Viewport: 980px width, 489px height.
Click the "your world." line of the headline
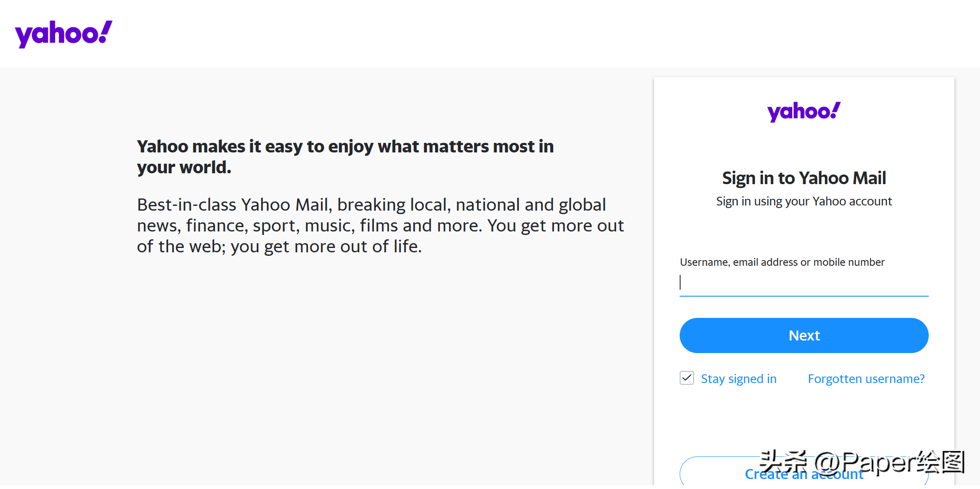coord(184,168)
